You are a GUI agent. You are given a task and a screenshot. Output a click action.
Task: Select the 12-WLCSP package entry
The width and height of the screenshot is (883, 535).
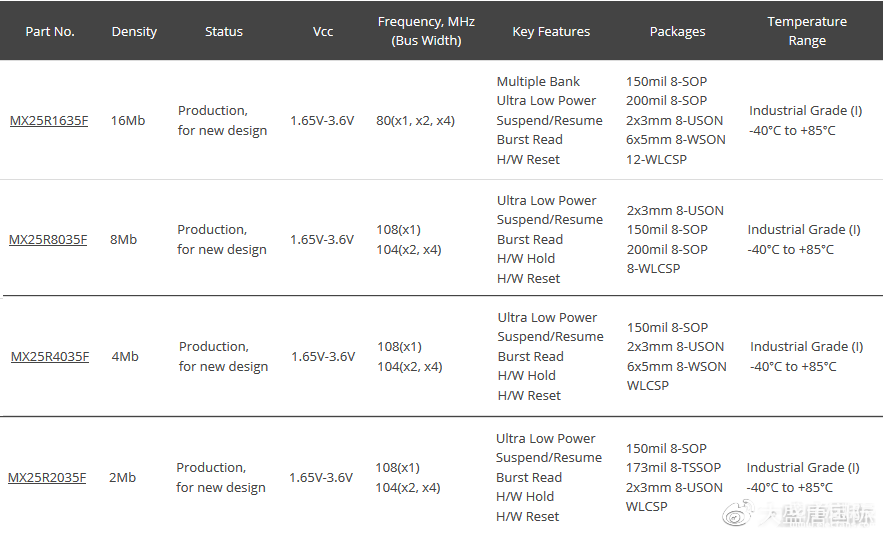[656, 160]
